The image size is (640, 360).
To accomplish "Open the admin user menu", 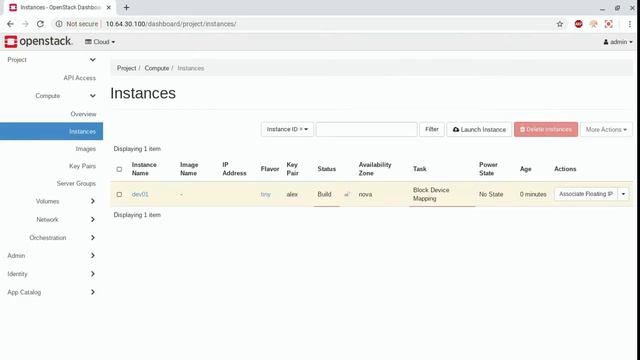I will [618, 42].
